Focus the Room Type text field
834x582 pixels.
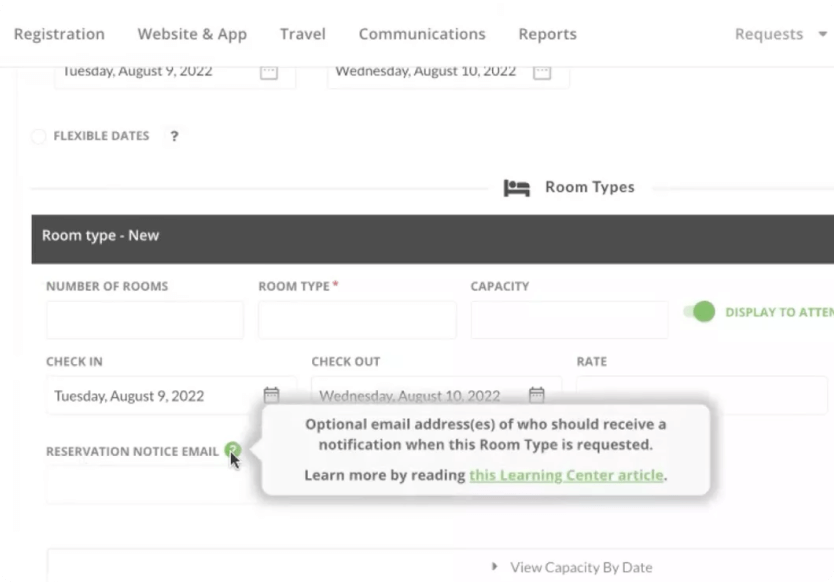(357, 320)
